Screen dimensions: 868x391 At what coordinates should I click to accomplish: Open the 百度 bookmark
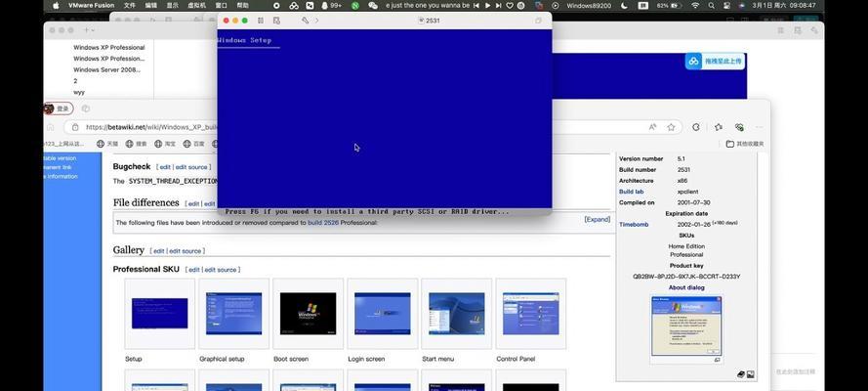pyautogui.click(x=193, y=144)
